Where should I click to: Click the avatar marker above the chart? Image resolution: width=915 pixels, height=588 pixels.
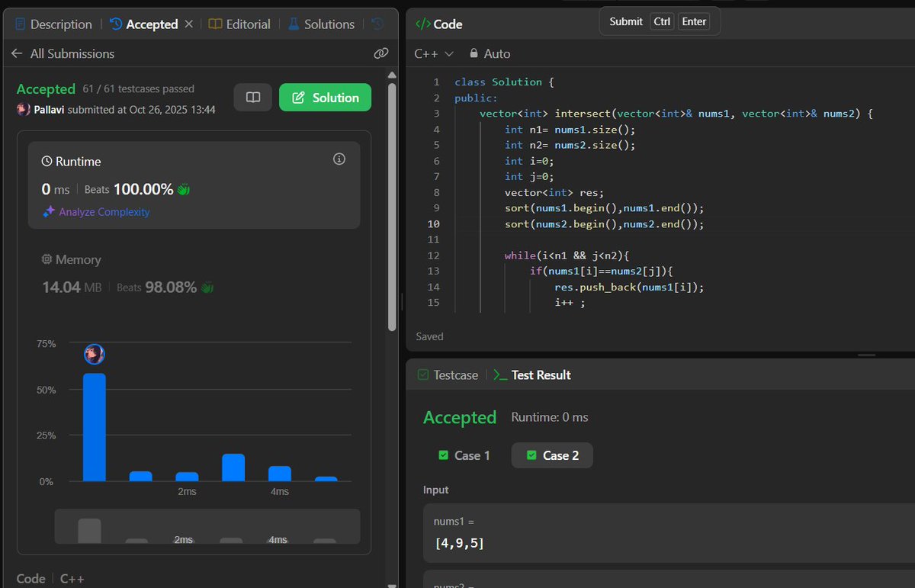(x=95, y=354)
